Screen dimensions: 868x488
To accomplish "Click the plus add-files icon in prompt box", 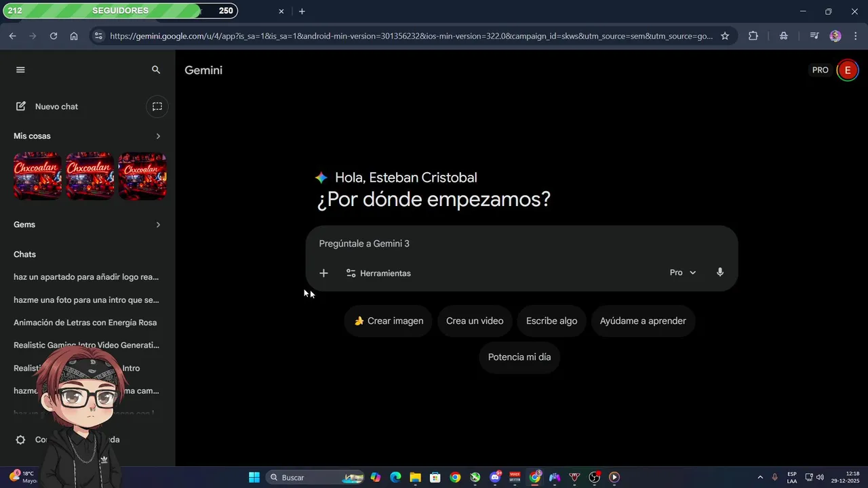I will pos(323,273).
